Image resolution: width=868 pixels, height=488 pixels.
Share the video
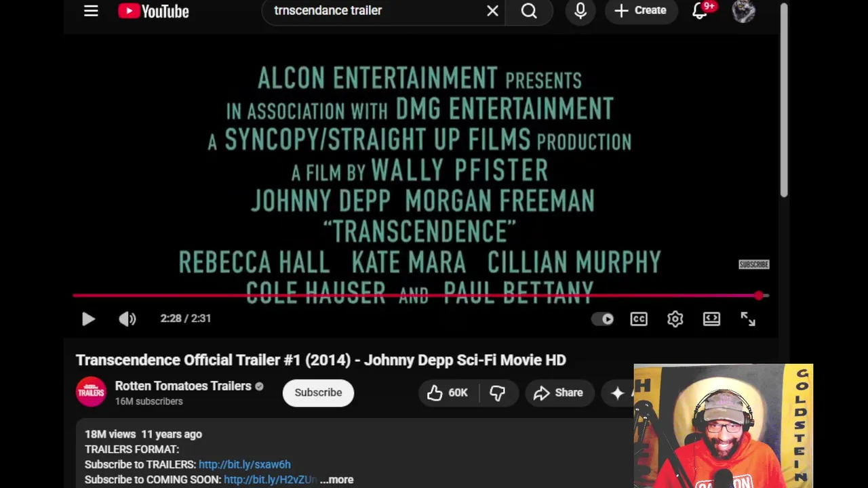558,392
